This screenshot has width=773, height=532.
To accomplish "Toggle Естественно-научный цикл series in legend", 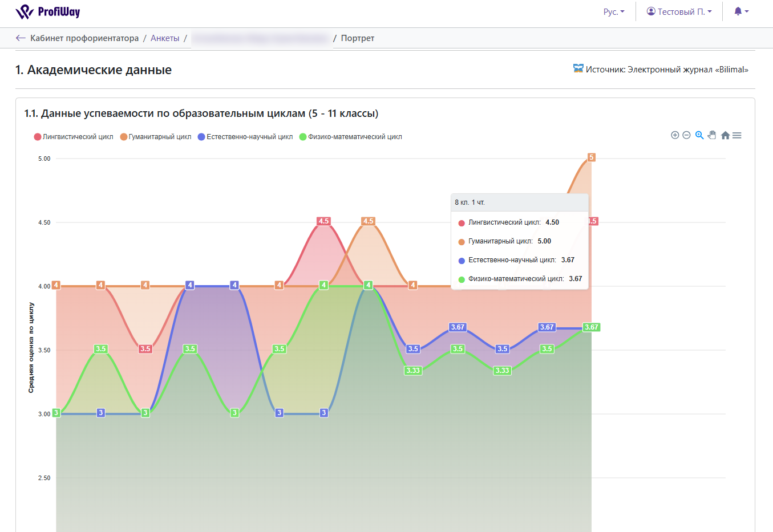I will tap(245, 137).
